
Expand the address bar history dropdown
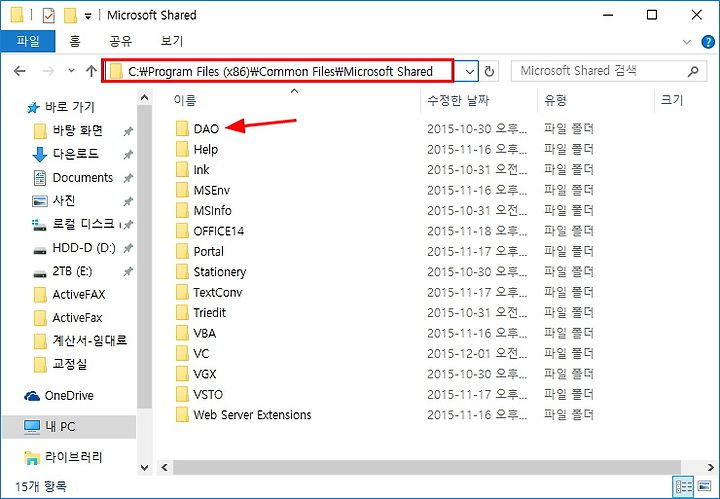point(469,72)
